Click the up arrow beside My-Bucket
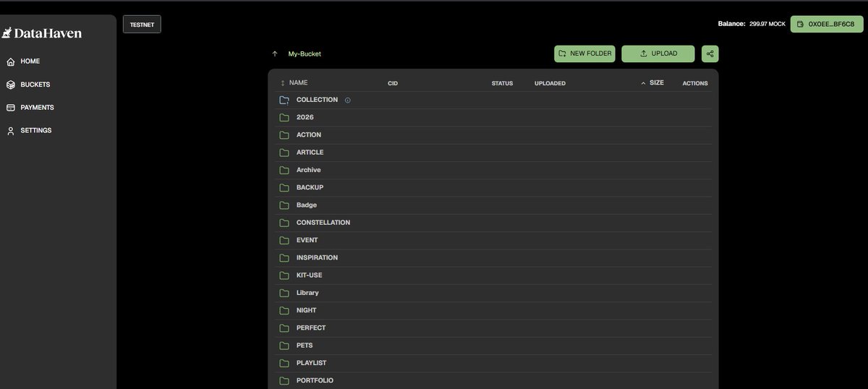 275,54
